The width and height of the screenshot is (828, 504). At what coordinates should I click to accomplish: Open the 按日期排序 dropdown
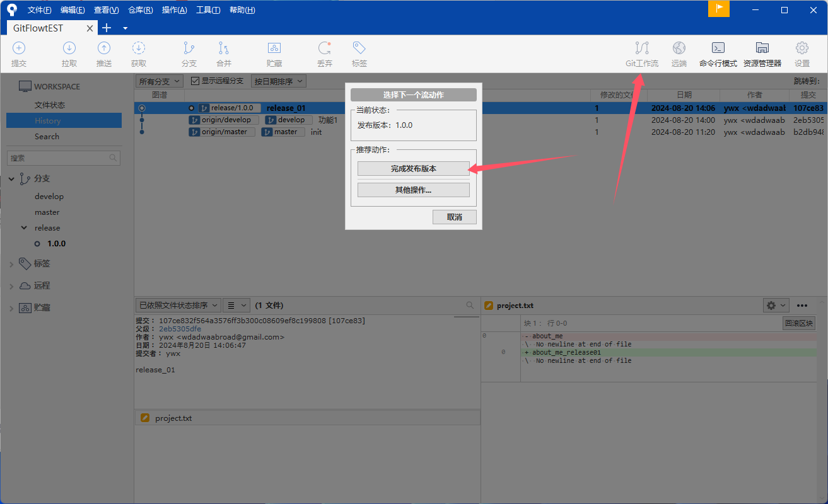pos(278,81)
